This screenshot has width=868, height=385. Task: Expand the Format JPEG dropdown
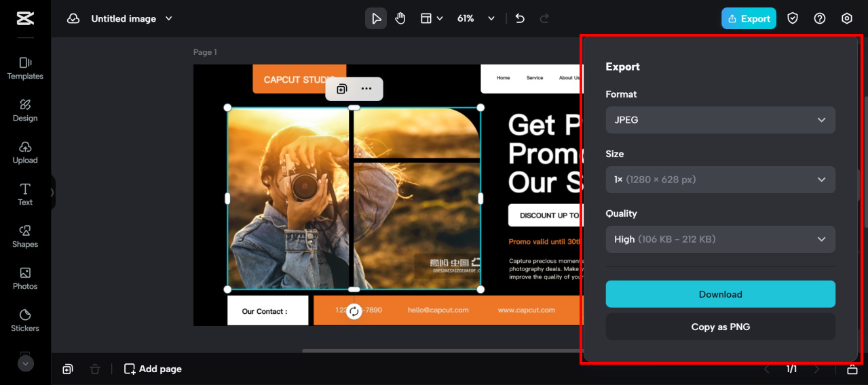point(720,120)
